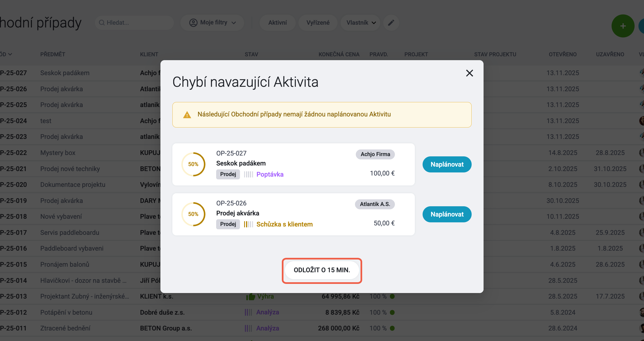This screenshot has width=644, height=341.
Task: Sort by the KONEČNÁ CENA column header
Action: pos(339,54)
